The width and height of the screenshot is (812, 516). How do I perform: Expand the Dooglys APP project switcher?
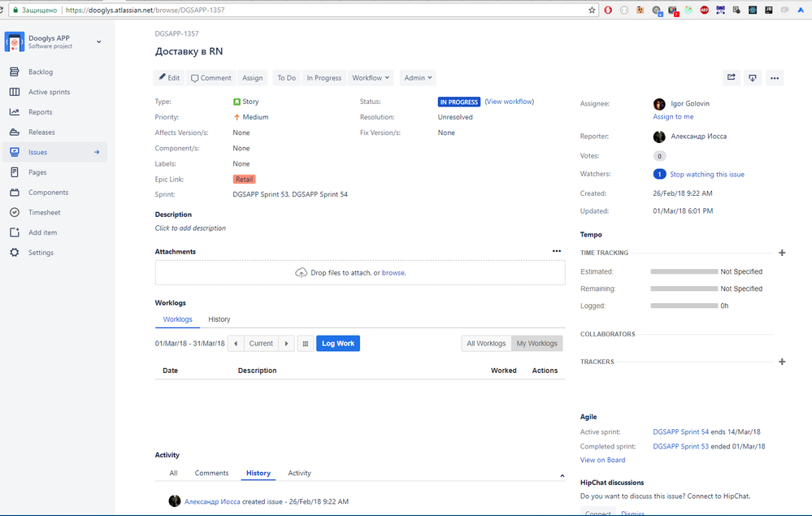pyautogui.click(x=99, y=42)
